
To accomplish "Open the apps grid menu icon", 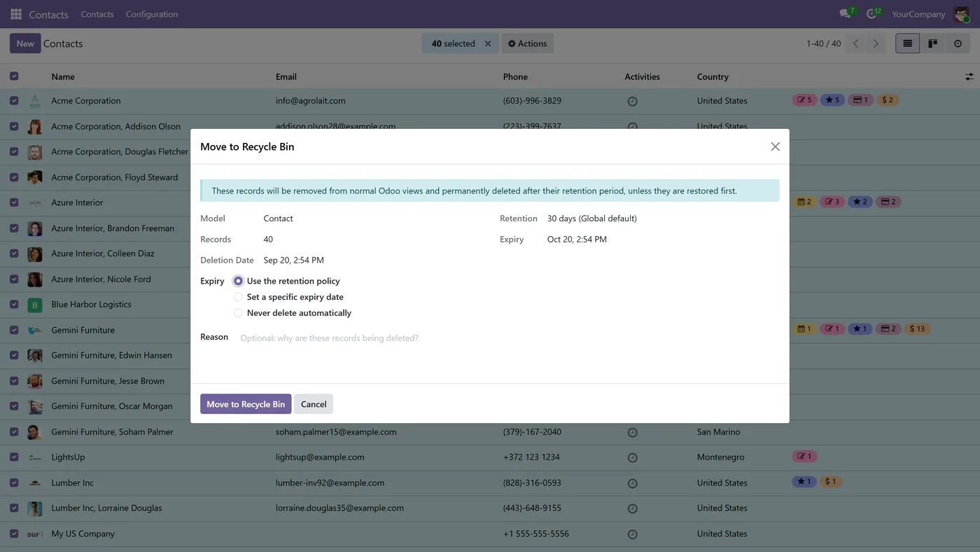I will tap(16, 14).
